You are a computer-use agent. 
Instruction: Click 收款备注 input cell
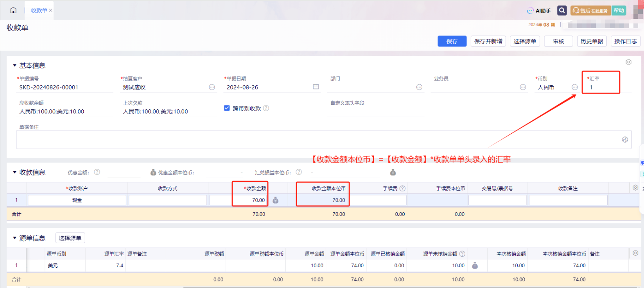click(568, 200)
